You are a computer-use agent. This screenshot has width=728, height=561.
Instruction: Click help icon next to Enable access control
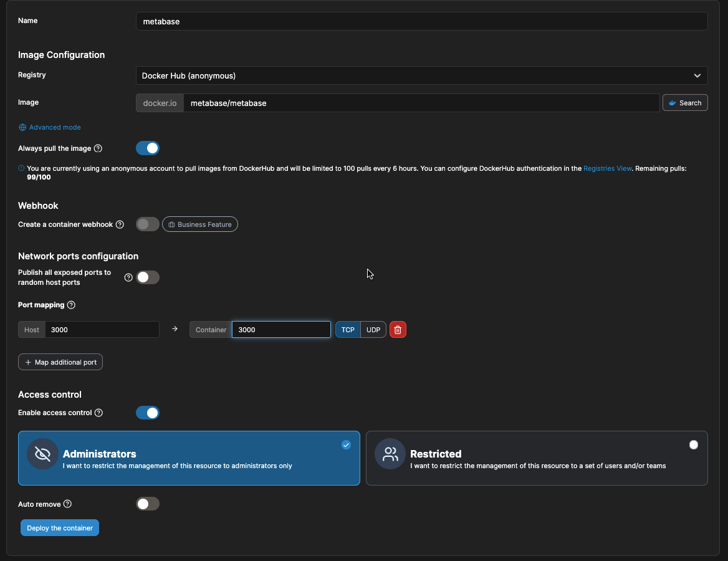98,413
